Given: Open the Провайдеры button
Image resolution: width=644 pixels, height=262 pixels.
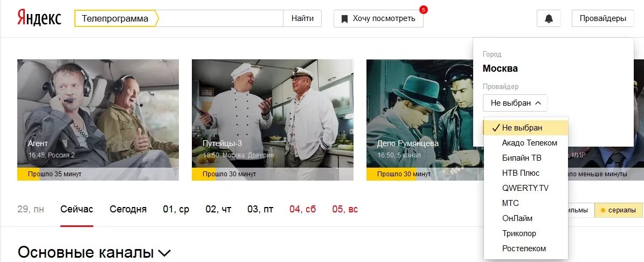Looking at the screenshot, I should 603,18.
